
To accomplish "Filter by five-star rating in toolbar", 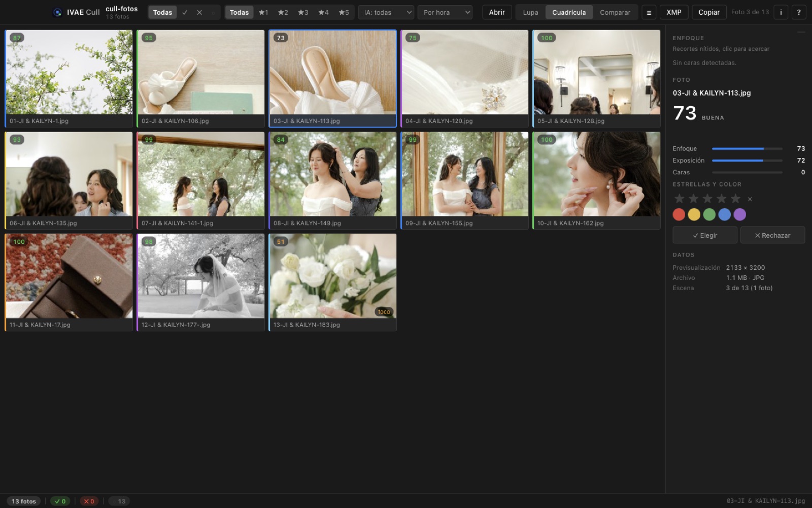I will click(344, 12).
